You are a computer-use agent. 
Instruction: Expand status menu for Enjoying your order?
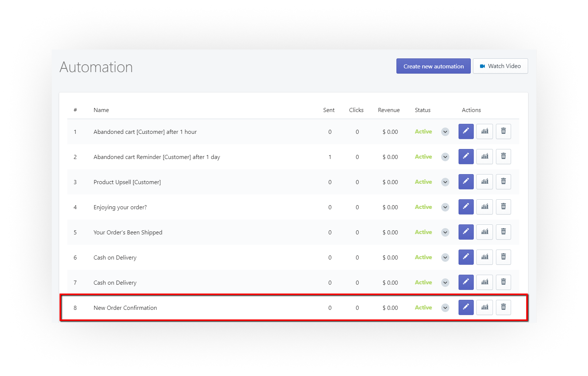[445, 207]
